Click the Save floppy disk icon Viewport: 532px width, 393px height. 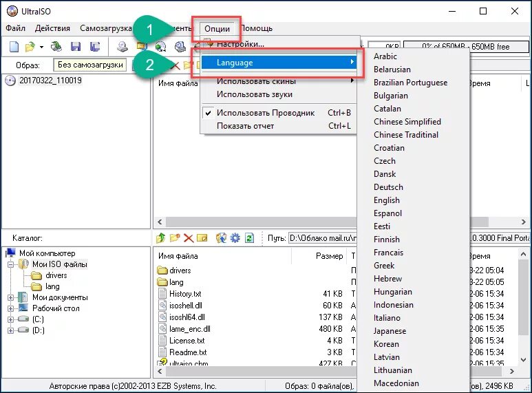coord(75,47)
